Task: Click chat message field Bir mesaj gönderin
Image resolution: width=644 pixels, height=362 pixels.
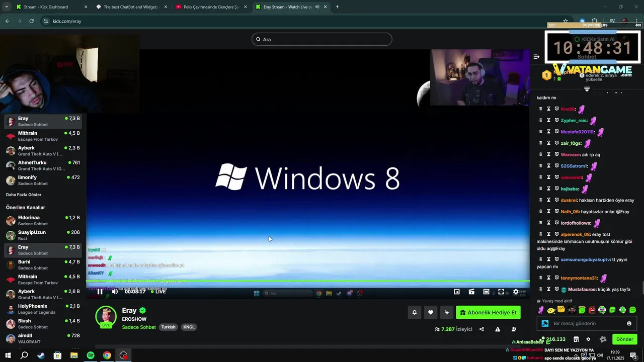Action: [x=587, y=323]
